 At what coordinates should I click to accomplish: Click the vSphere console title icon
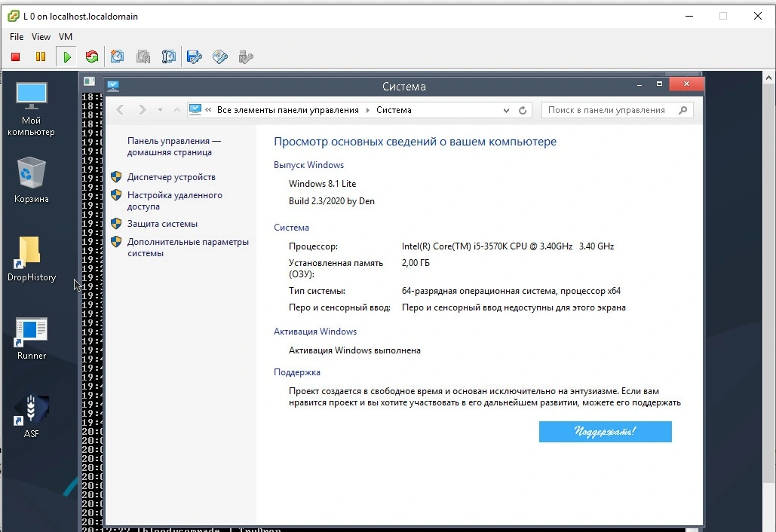14,16
